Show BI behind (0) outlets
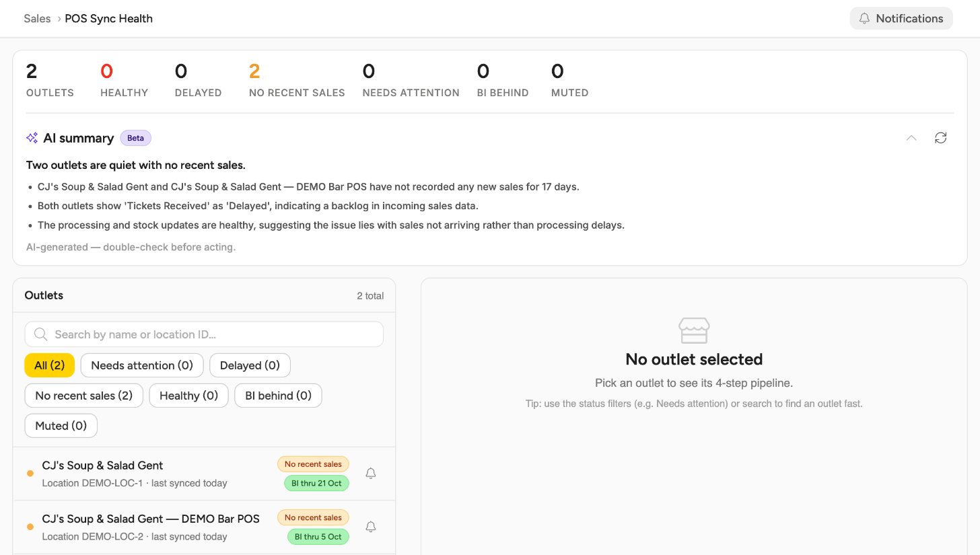 pyautogui.click(x=278, y=396)
